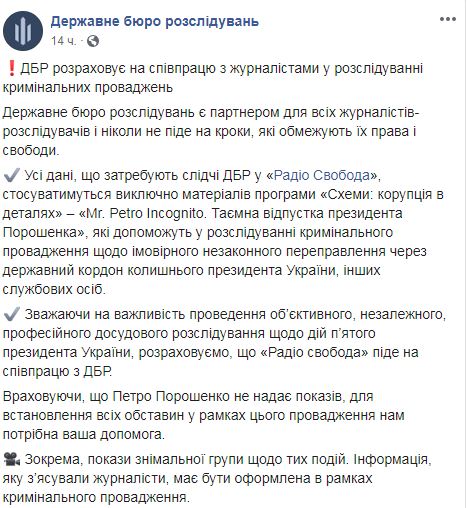Click the red exclamation mark emoji
The width and height of the screenshot is (467, 508).
pos(12,69)
